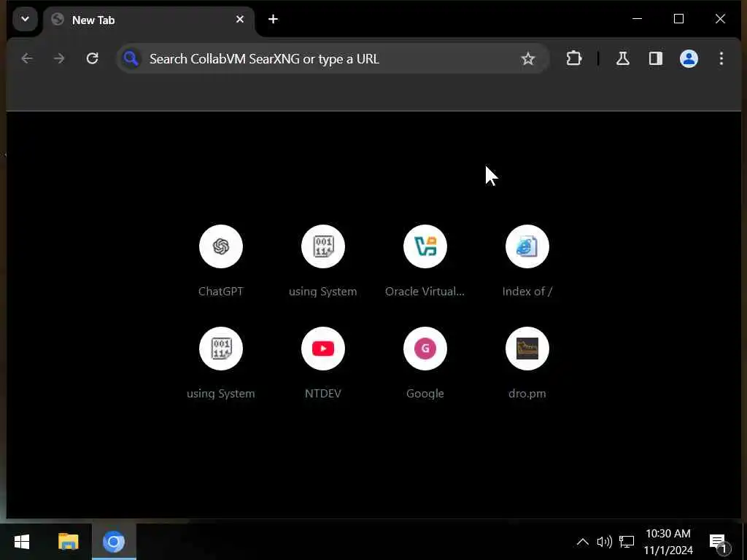Screen dimensions: 747x560
Task: Click the NTDEV shortcut label
Action: (x=323, y=393)
